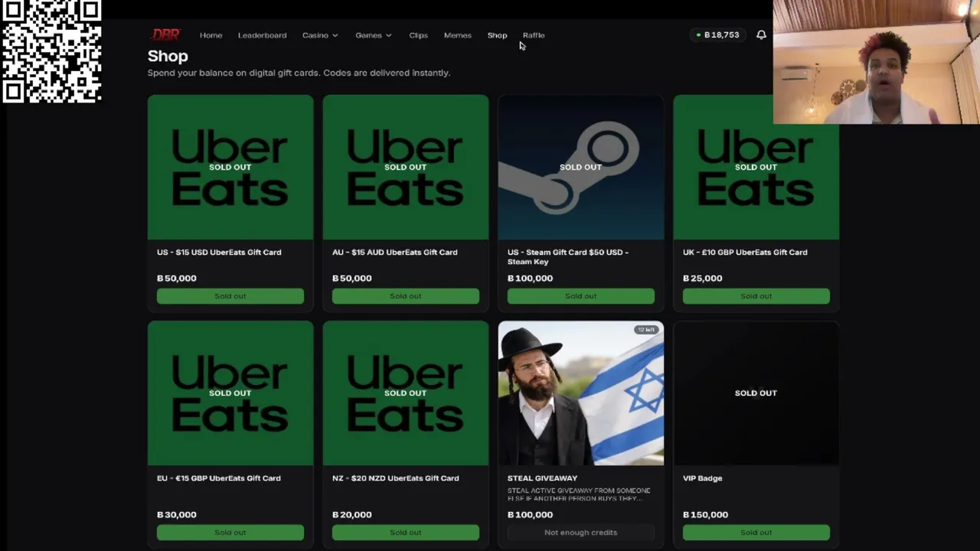Image resolution: width=980 pixels, height=551 pixels.
Task: Open the US $15 USD UberEats card image
Action: (x=230, y=167)
